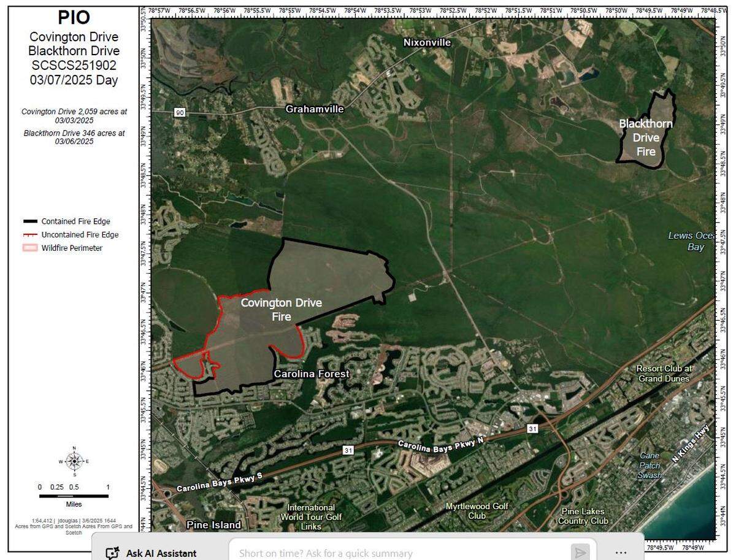The width and height of the screenshot is (736, 560).
Task: Click the send arrow in summary box
Action: click(580, 552)
